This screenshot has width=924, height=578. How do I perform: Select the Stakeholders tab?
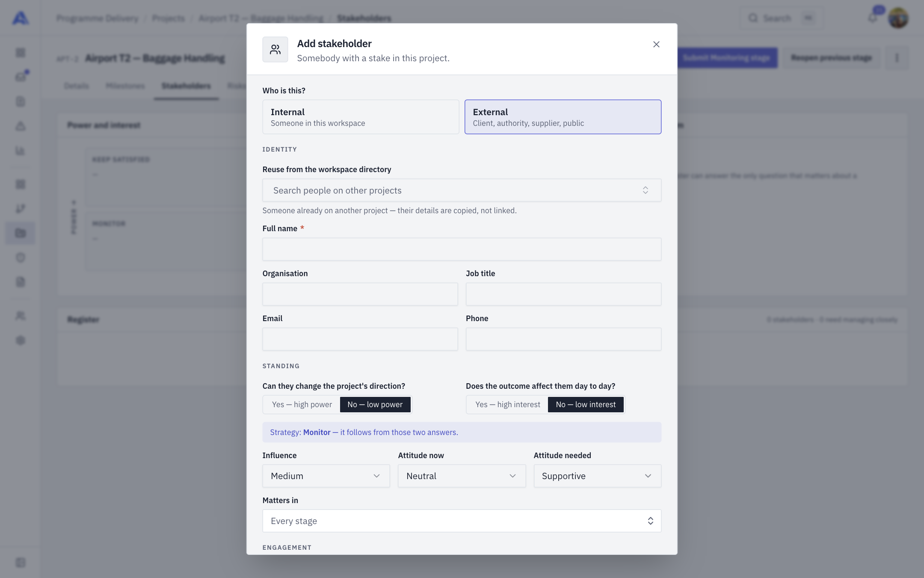pyautogui.click(x=186, y=86)
